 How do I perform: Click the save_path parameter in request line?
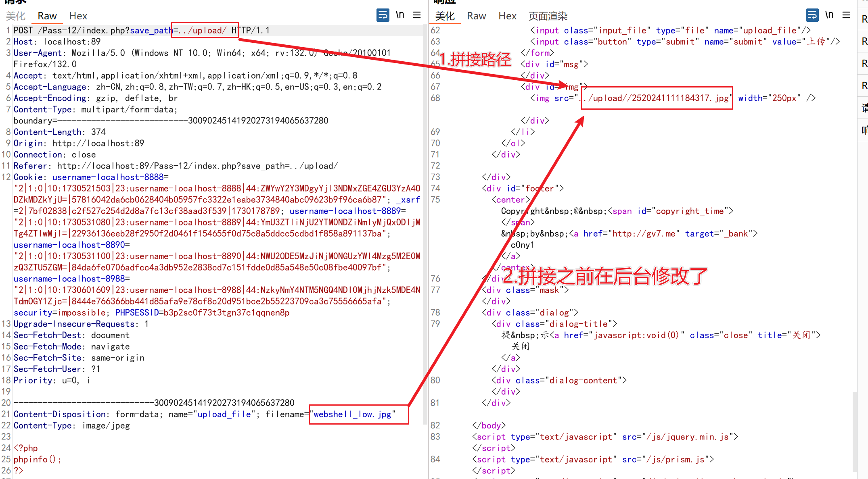coord(151,30)
